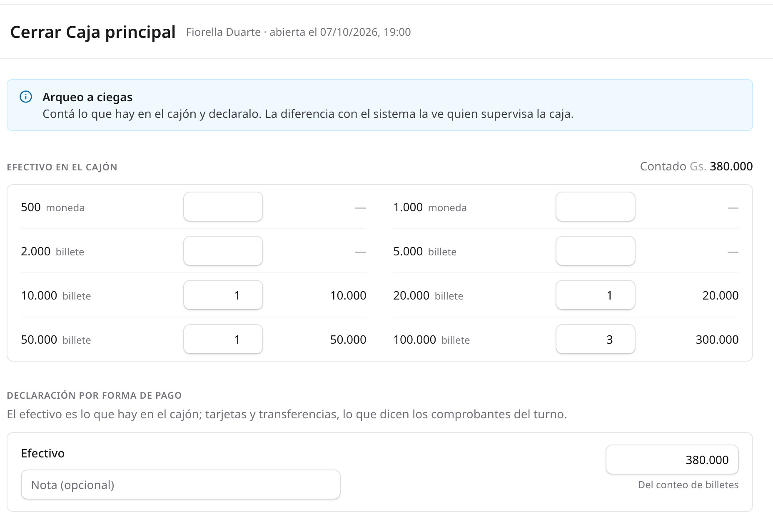Click the Efectivo amount field showing 380.000
The height and width of the screenshot is (532, 773).
tap(672, 460)
